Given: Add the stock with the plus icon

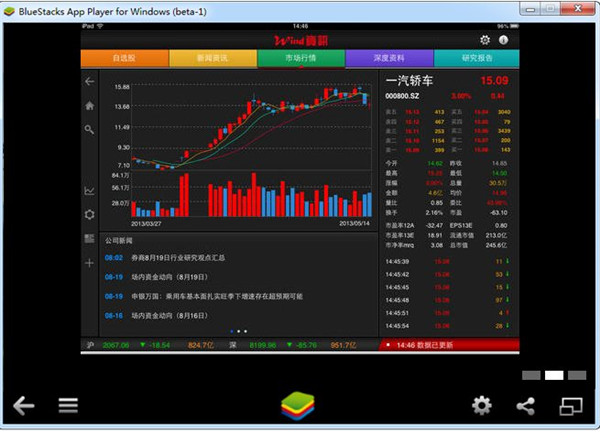Looking at the screenshot, I should [x=89, y=263].
